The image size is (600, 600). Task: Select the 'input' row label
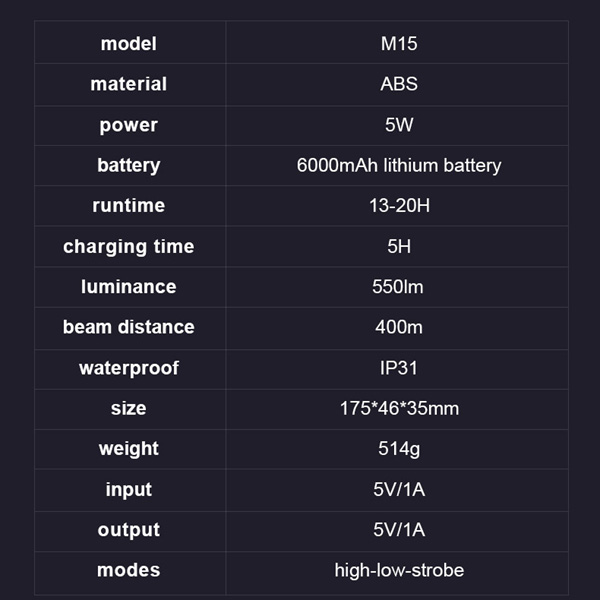tap(128, 489)
